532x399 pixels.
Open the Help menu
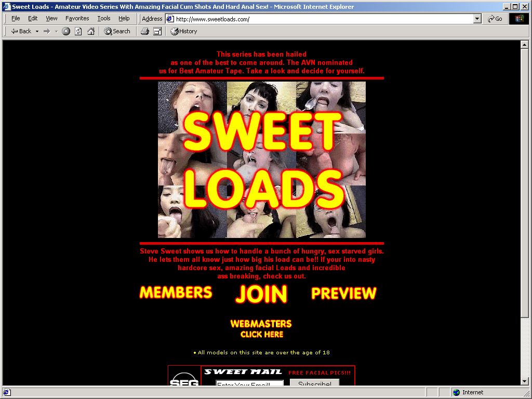tap(124, 18)
